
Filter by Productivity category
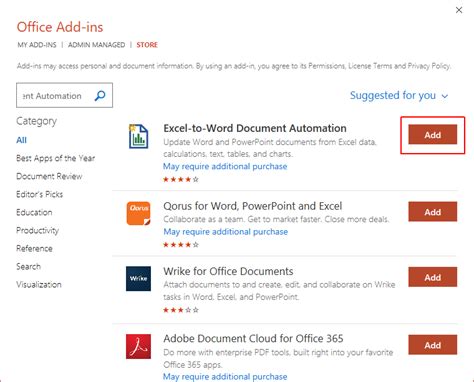[x=37, y=230]
